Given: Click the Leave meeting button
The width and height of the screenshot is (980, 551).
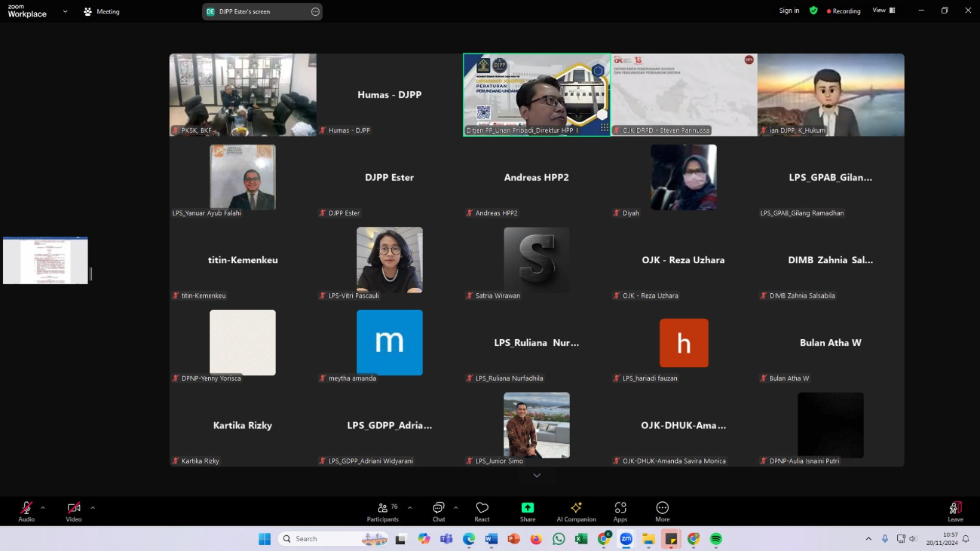Looking at the screenshot, I should coord(955,512).
